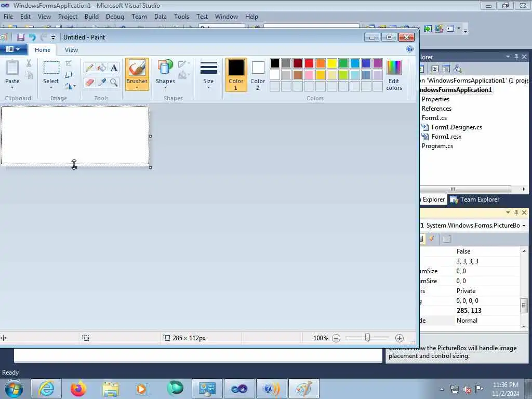The height and width of the screenshot is (399, 532).
Task: Click Windows Media Player taskbar icon
Action: pos(142,389)
